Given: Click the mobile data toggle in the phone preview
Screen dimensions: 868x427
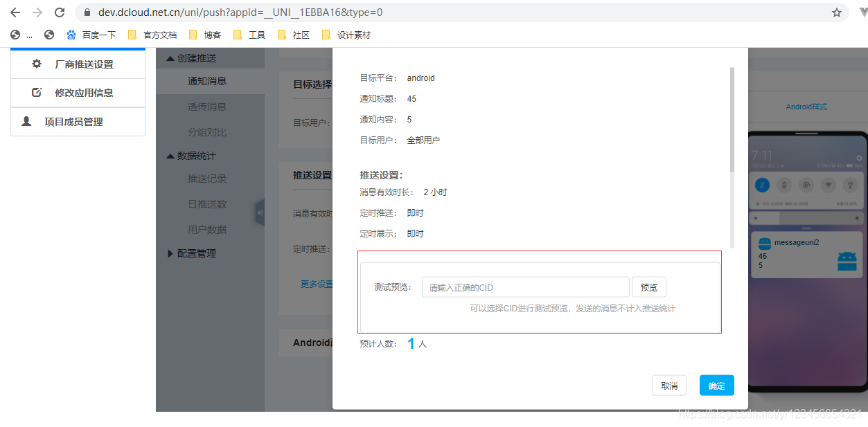Looking at the screenshot, I should tap(762, 185).
